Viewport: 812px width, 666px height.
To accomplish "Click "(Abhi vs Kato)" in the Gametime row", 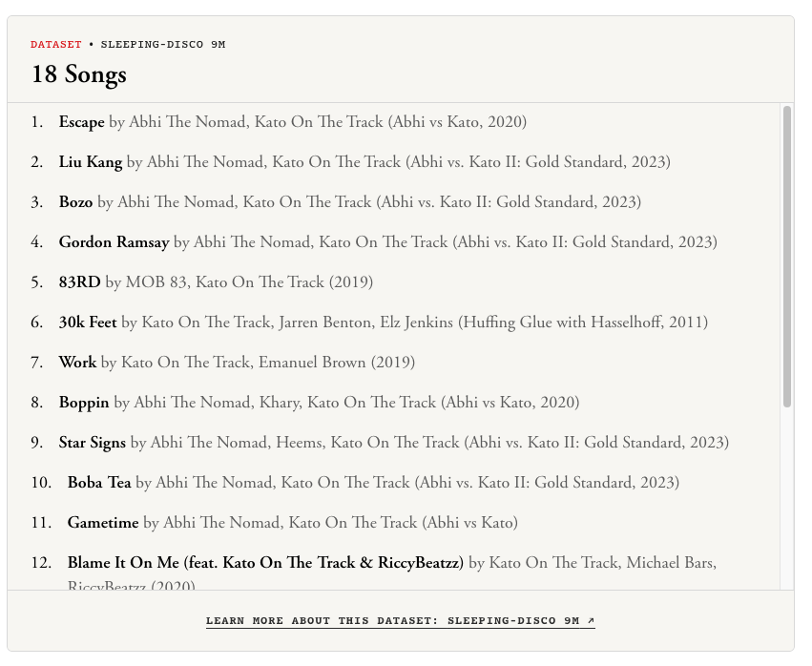I will pyautogui.click(x=469, y=523).
